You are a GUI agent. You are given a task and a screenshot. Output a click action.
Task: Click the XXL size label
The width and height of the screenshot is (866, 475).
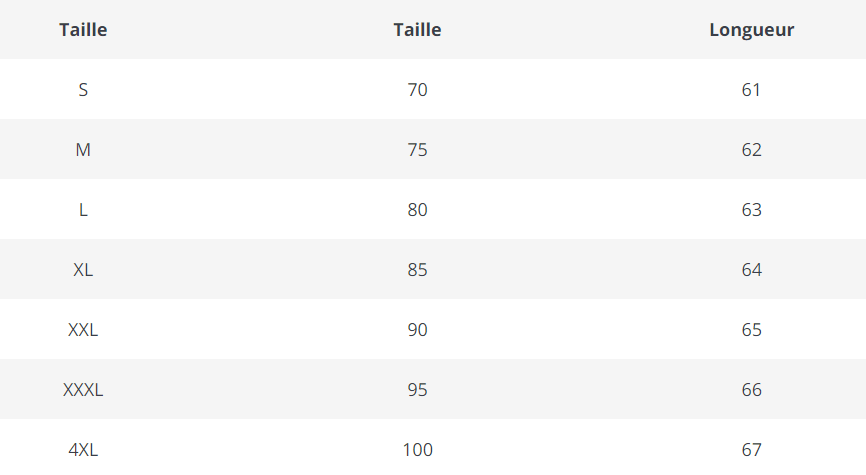point(83,330)
